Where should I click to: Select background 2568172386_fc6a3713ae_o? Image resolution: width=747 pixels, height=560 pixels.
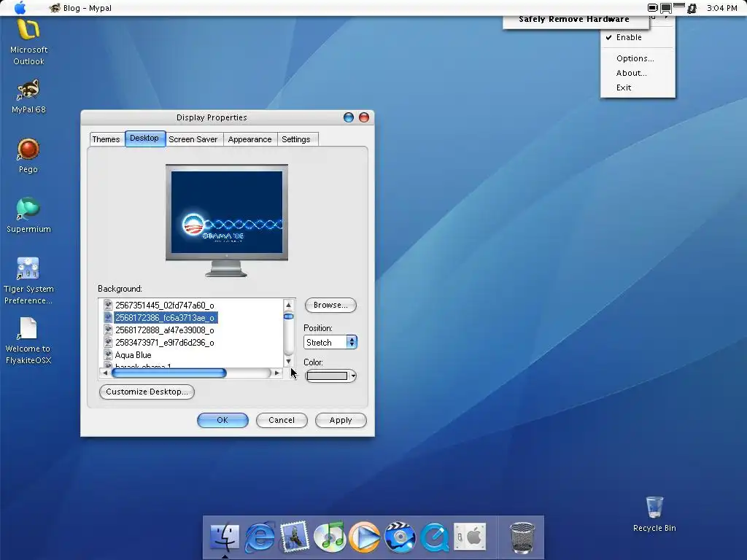click(166, 318)
